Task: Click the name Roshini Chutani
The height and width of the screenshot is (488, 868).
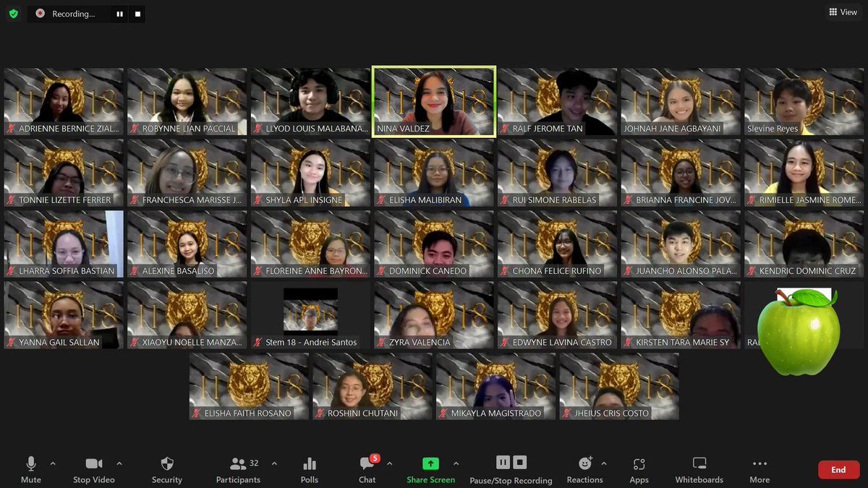Action: (362, 414)
